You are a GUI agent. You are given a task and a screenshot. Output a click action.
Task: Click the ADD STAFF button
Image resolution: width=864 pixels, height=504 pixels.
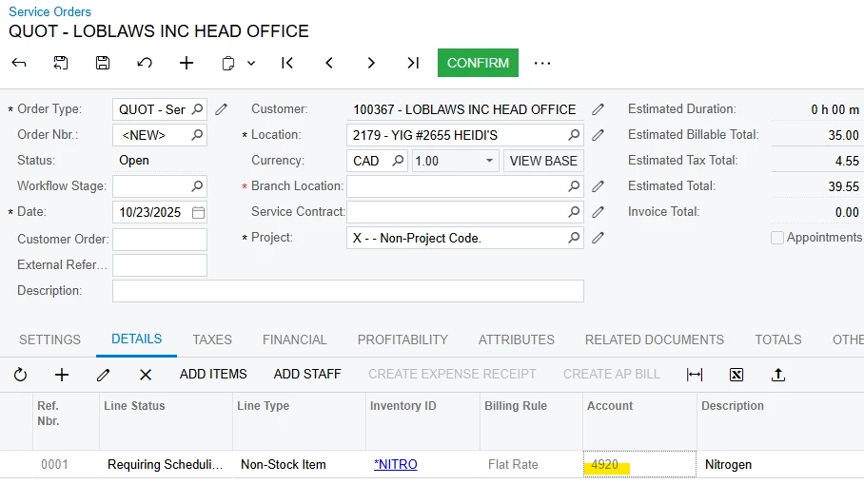click(307, 374)
